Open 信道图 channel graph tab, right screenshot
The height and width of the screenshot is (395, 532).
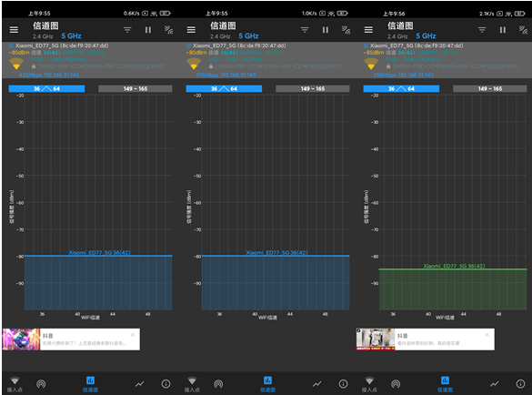[x=445, y=384]
